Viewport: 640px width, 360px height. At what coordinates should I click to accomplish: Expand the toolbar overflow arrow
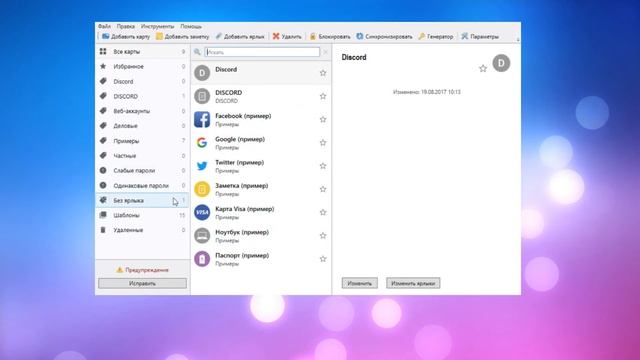tap(518, 39)
